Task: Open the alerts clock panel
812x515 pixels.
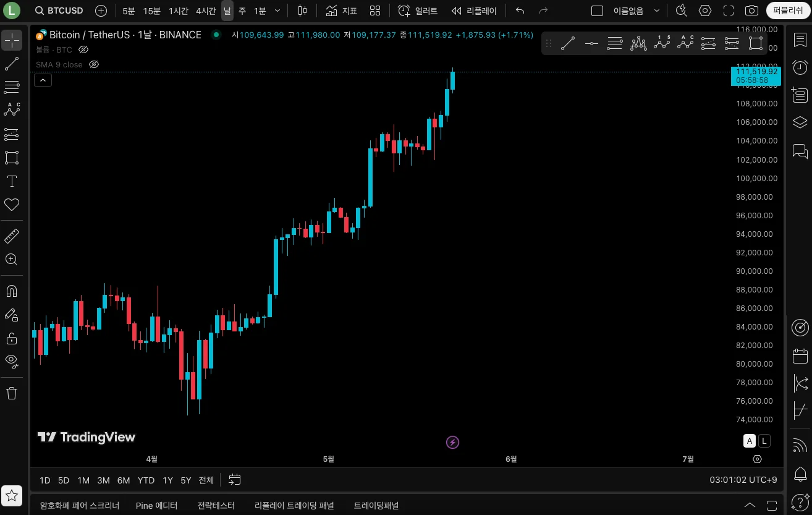Action: click(x=800, y=67)
